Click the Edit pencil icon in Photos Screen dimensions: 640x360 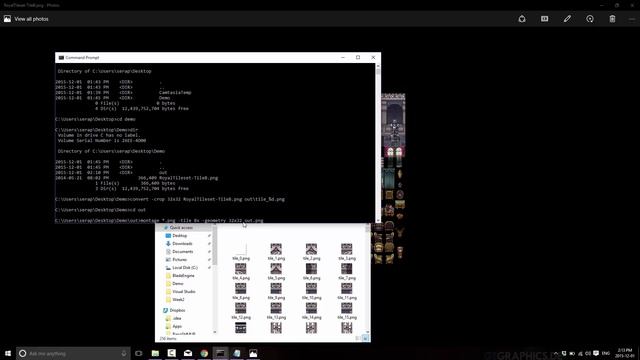coord(567,19)
